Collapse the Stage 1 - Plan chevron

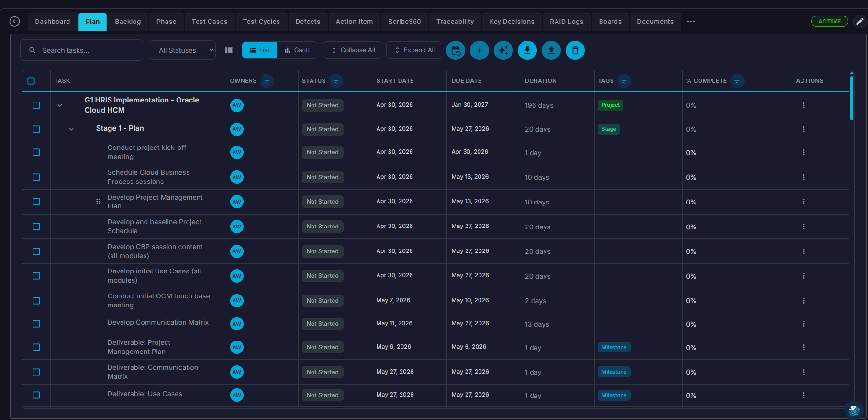click(71, 129)
